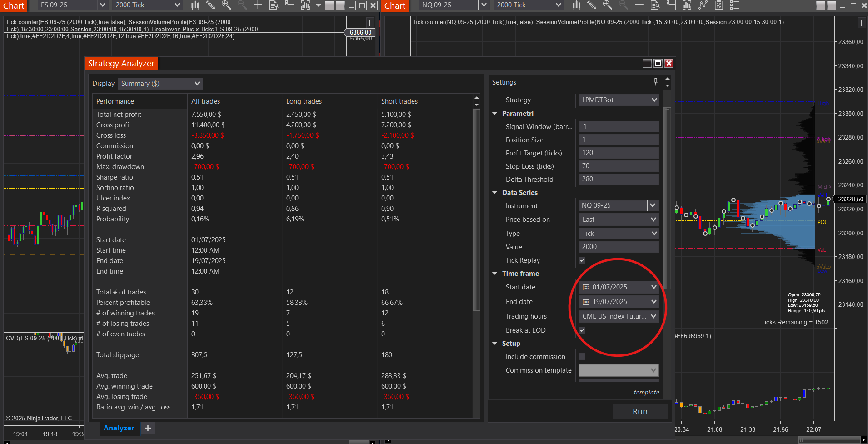Select drawing tools pencil in ES chart

(x=210, y=5)
